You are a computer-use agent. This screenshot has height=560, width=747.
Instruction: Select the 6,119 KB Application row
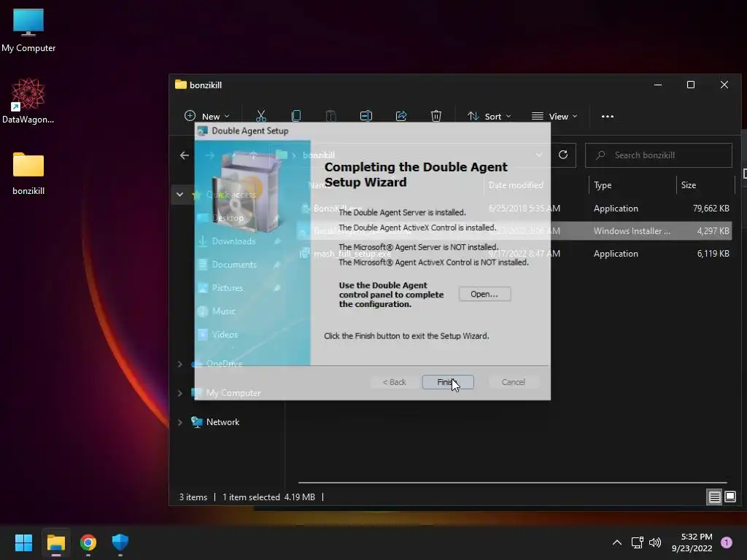[514, 253]
